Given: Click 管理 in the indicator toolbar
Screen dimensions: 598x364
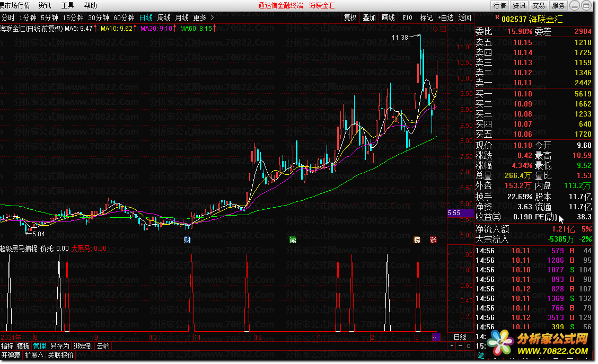Looking at the screenshot, I should pyautogui.click(x=40, y=346).
